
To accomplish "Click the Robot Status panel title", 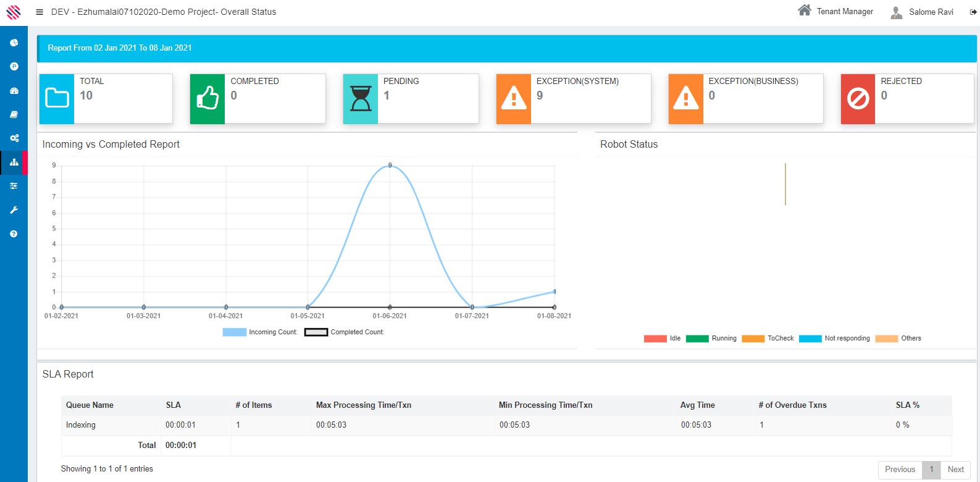I will point(629,145).
